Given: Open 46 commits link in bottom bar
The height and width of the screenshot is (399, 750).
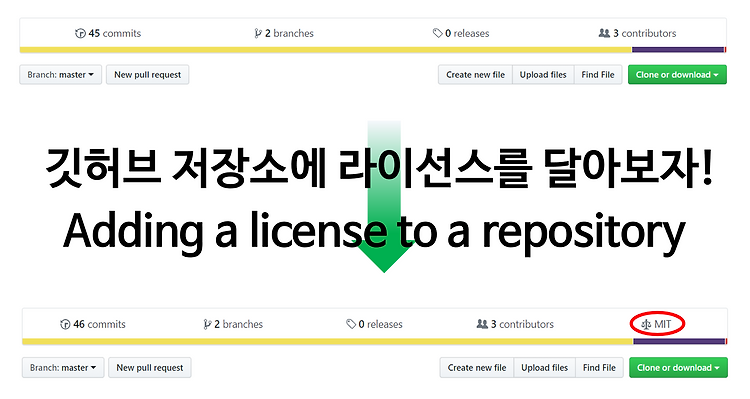Looking at the screenshot, I should point(93,324).
